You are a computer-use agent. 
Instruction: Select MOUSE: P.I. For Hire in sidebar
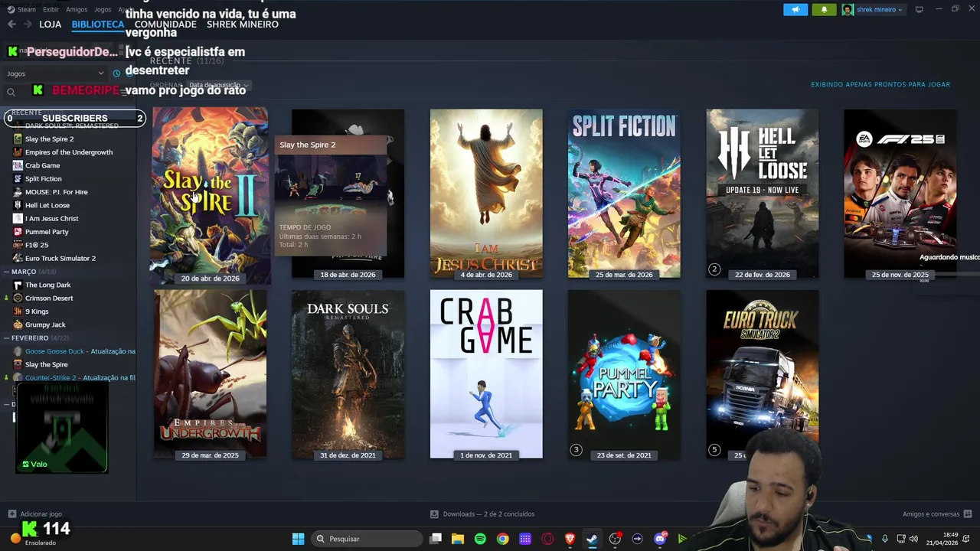pos(56,192)
